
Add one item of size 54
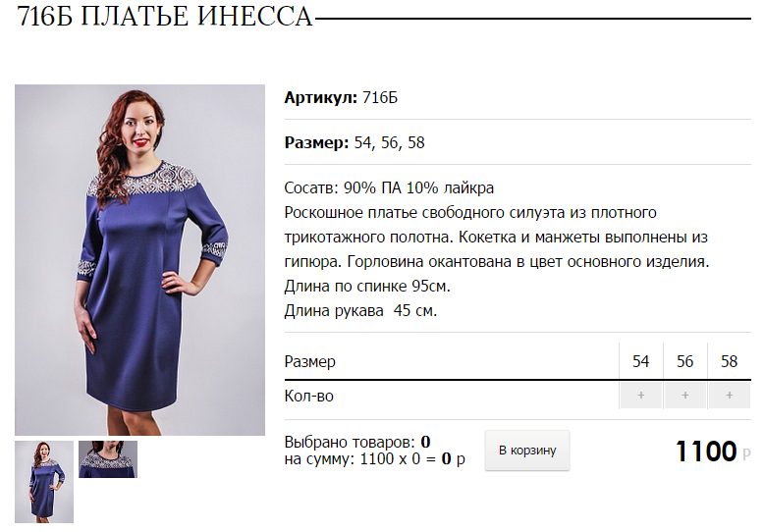(640, 396)
